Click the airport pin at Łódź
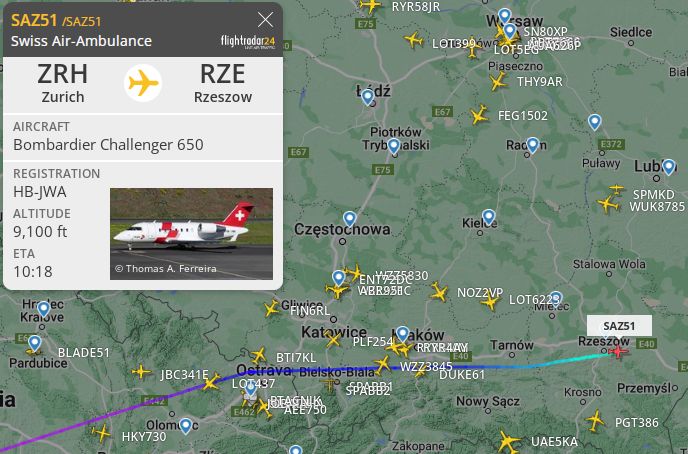688x454 pixels. [x=368, y=97]
